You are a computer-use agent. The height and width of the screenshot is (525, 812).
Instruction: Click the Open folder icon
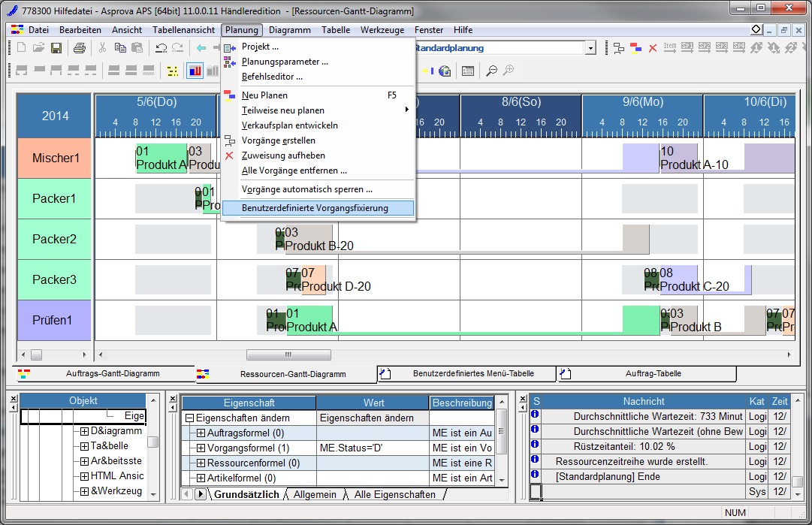39,48
